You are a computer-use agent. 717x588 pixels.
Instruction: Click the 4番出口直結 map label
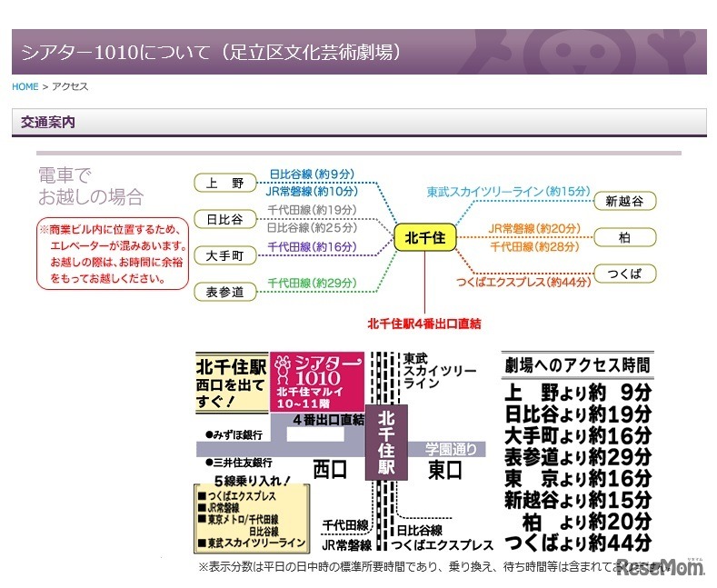click(328, 420)
